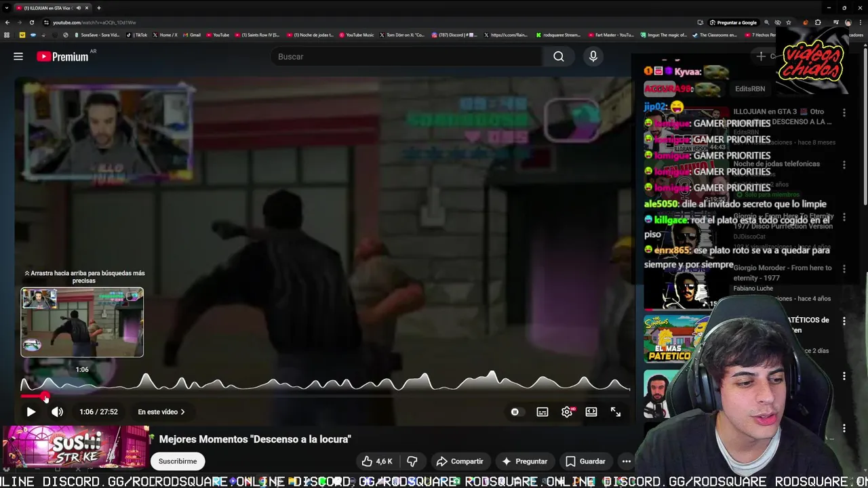This screenshot has width=868, height=488.
Task: Open the Chrome three-dot menu
Action: click(861, 22)
